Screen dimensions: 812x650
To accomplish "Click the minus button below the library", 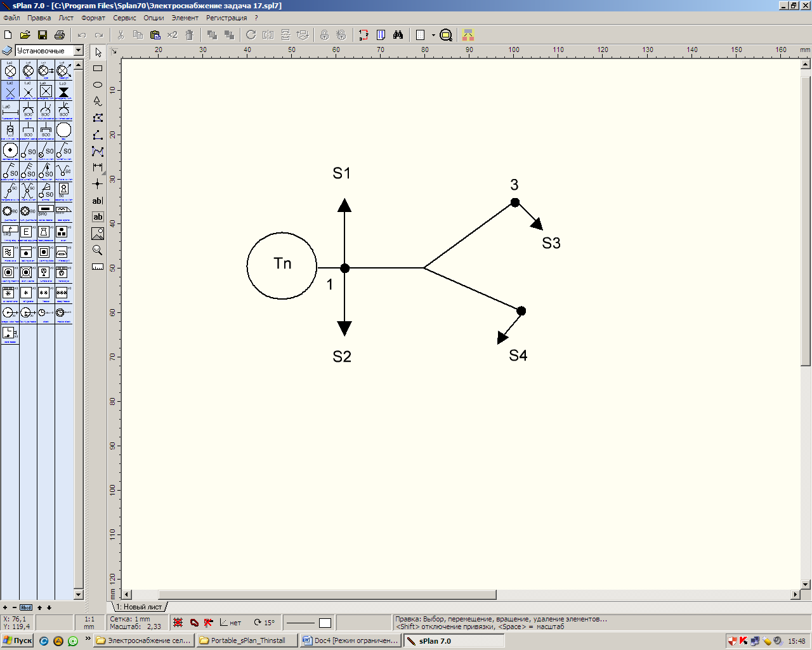I will tap(15, 607).
